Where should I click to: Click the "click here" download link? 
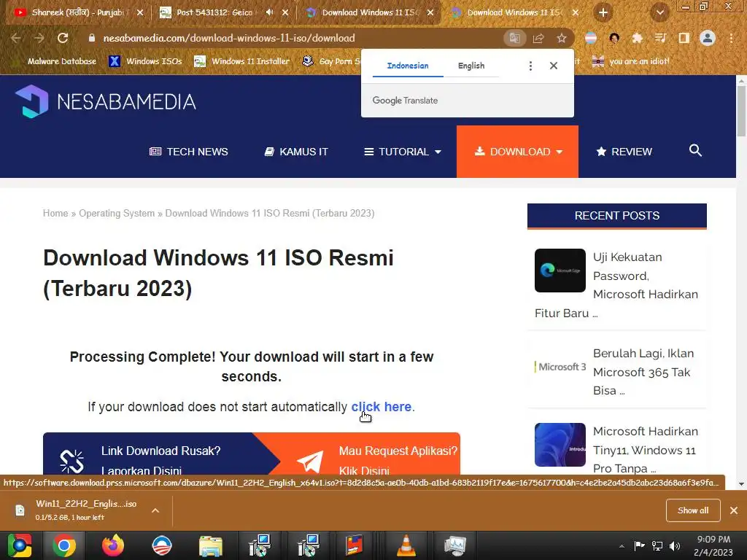pyautogui.click(x=381, y=407)
